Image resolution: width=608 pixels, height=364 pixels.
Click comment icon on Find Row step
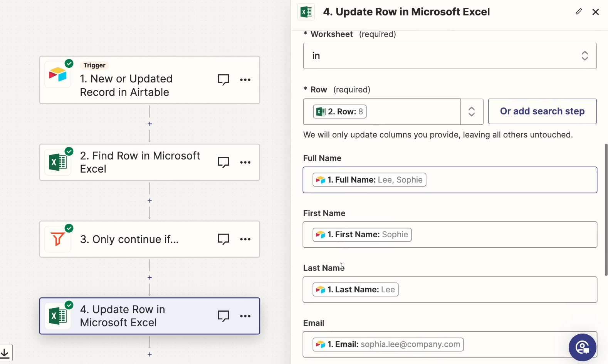[x=223, y=162]
